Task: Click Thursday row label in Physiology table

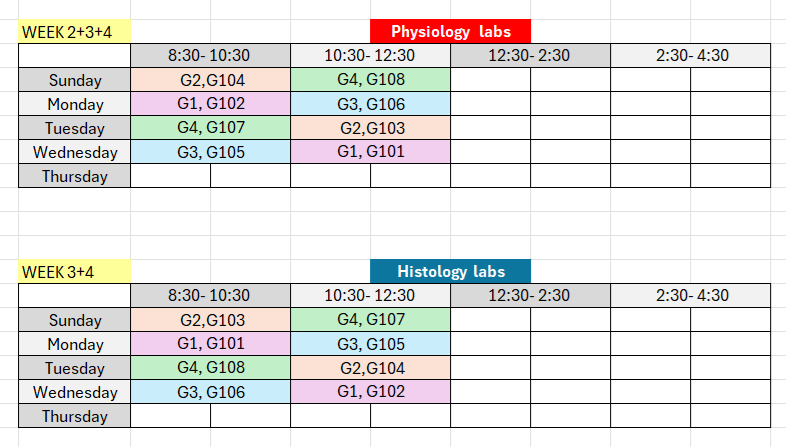Action: tap(75, 176)
